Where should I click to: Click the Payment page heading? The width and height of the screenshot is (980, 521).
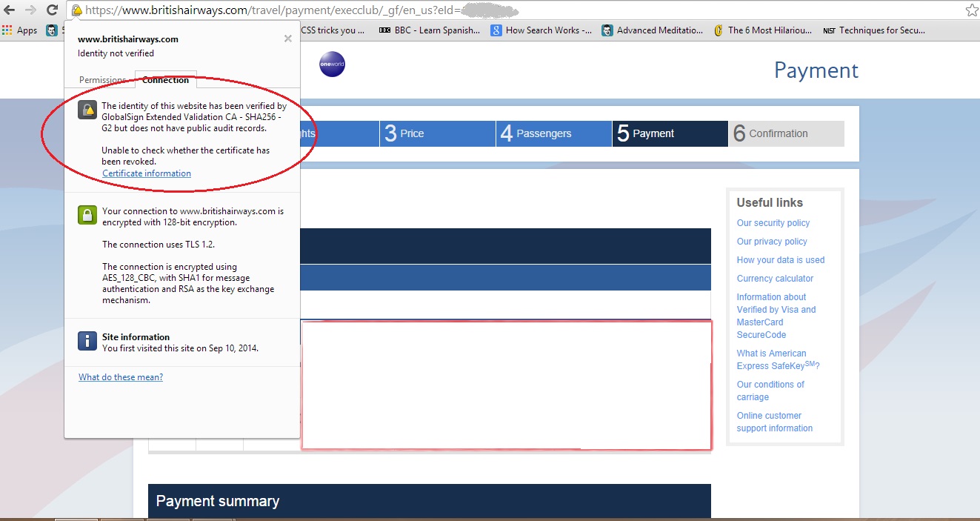click(x=816, y=70)
